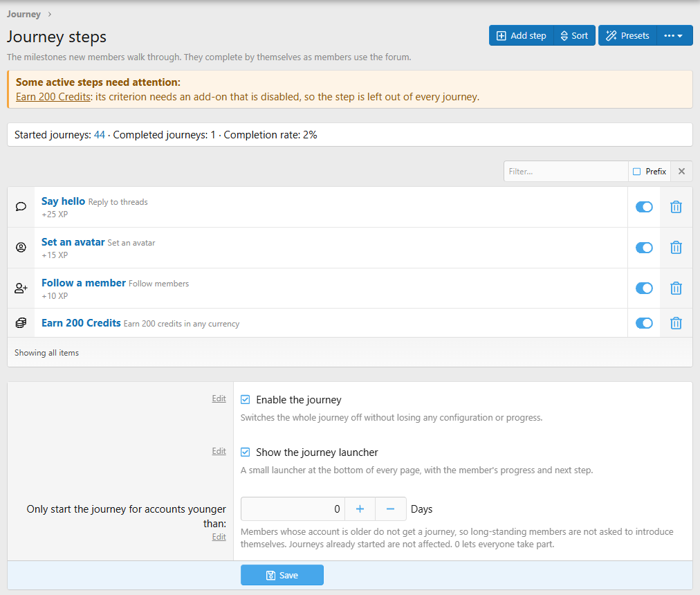Click Edit under the account age label
This screenshot has width=700, height=595.
pyautogui.click(x=219, y=537)
